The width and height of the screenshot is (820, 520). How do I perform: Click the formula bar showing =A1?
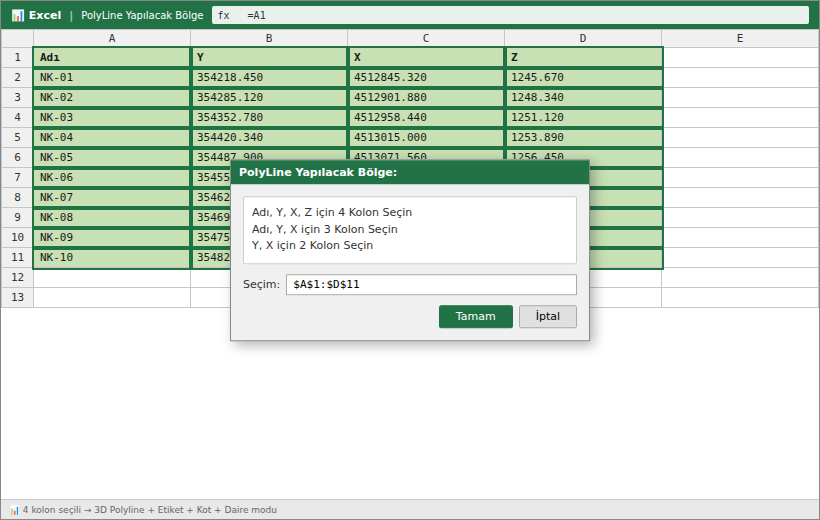[510, 15]
